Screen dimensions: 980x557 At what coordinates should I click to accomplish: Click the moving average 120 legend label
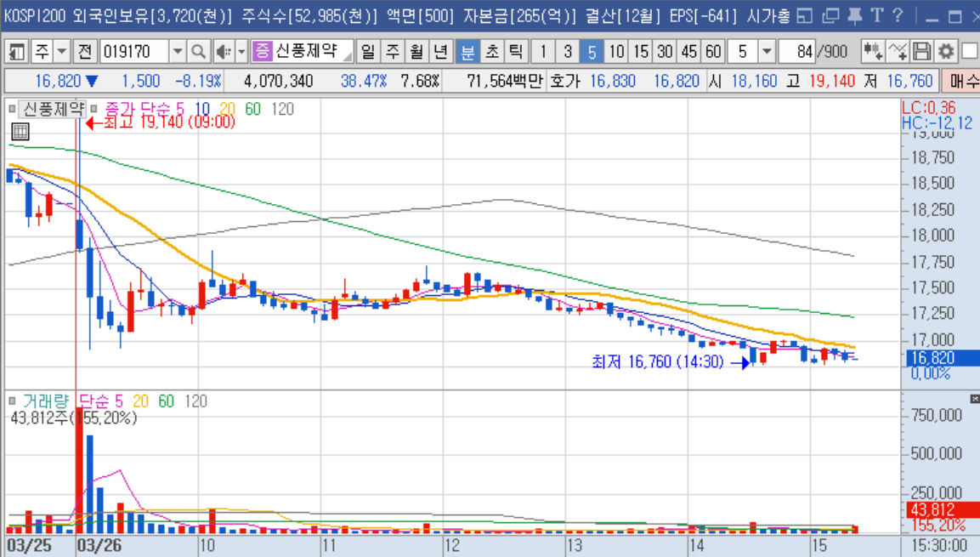click(282, 110)
